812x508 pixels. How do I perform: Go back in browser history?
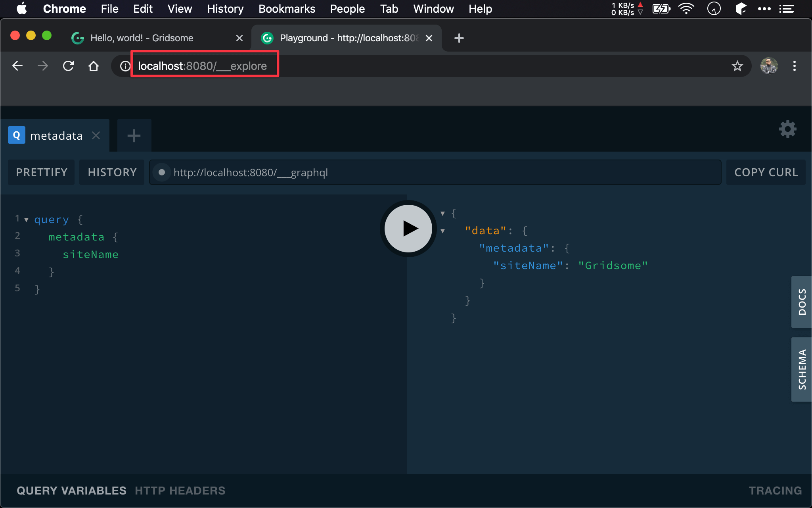(17, 66)
